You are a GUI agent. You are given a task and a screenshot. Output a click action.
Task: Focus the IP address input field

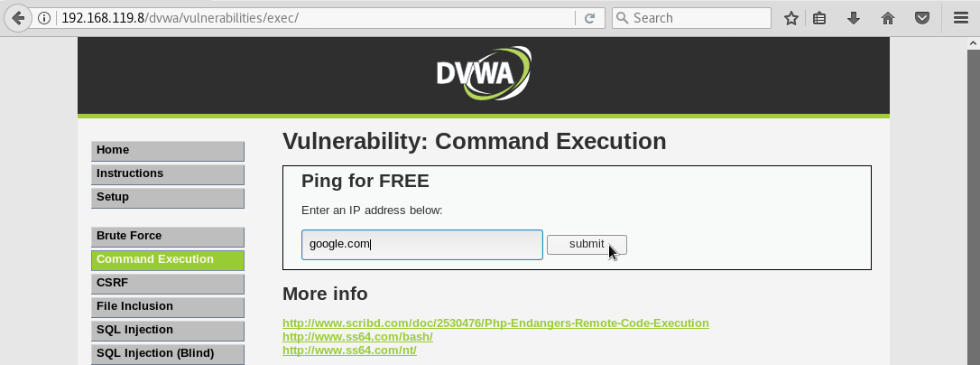tap(421, 244)
